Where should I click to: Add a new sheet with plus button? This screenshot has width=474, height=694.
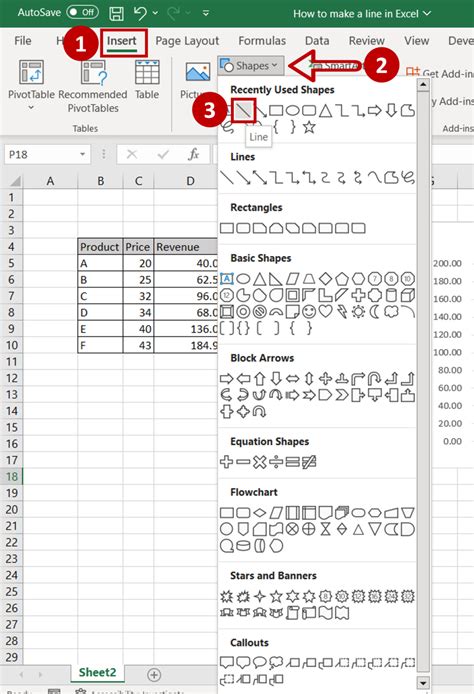pos(154,675)
